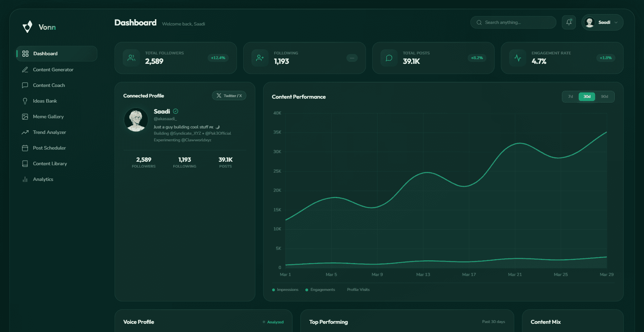This screenshot has width=644, height=332.
Task: Click the Content Library book icon
Action: click(25, 164)
